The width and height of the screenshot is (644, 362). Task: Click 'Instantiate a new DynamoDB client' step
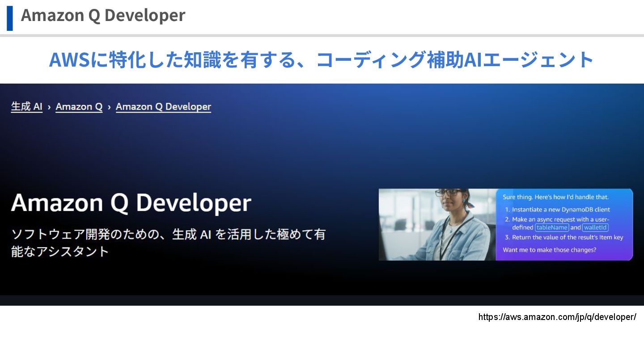(x=561, y=209)
